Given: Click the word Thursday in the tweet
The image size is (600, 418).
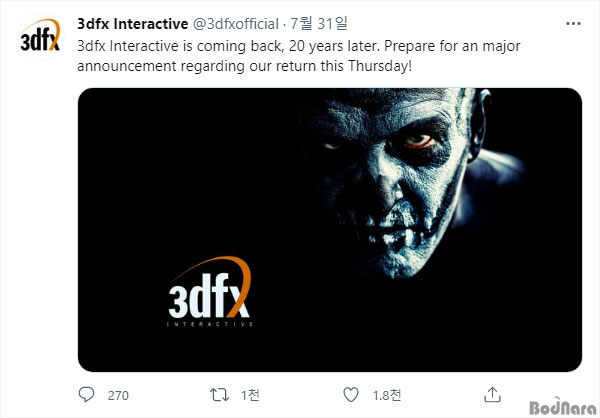Looking at the screenshot, I should click(378, 66).
